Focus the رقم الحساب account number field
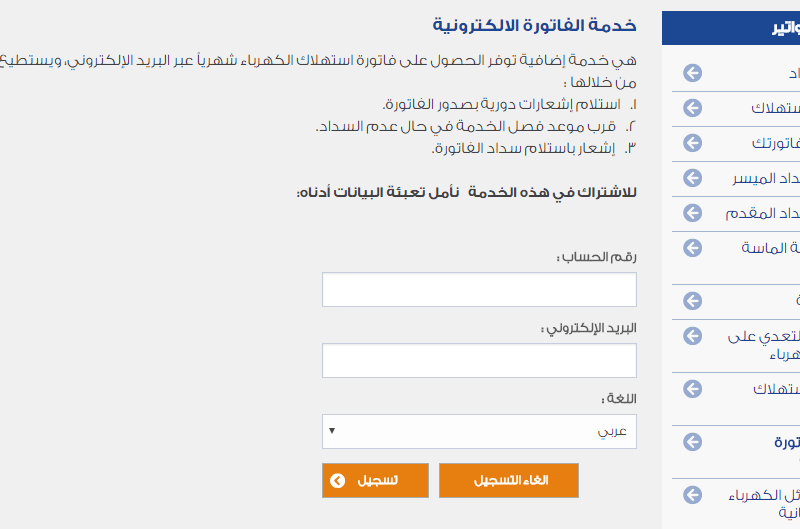800x529 pixels. [x=479, y=290]
